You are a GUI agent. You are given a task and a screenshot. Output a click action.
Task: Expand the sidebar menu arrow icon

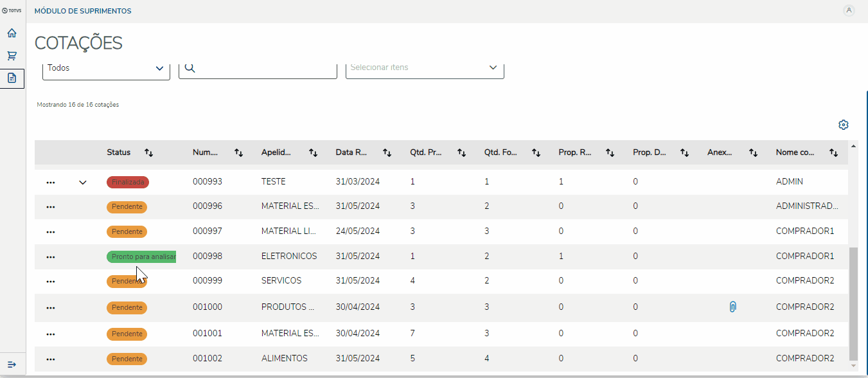tap(12, 364)
